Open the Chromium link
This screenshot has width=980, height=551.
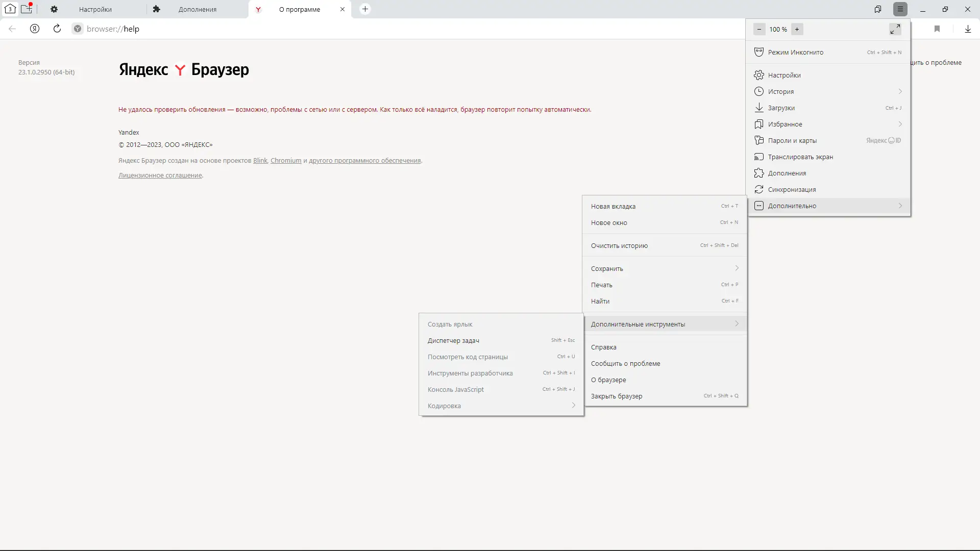coord(286,160)
